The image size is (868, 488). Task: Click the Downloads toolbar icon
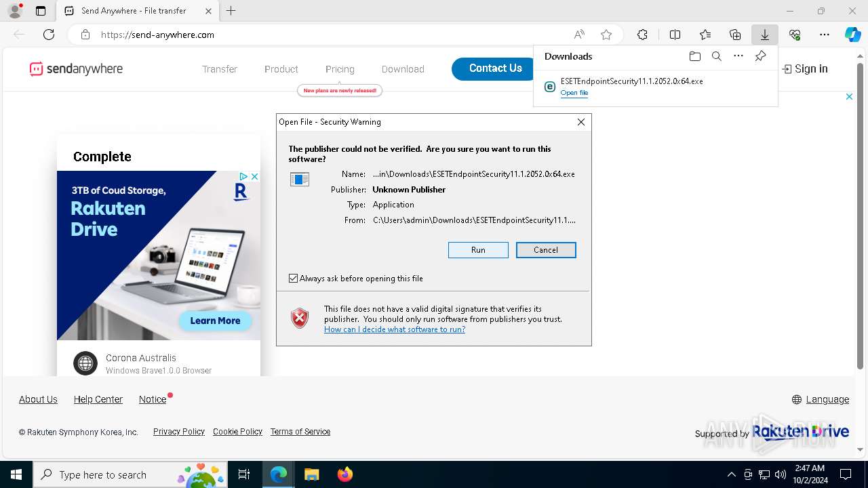tap(764, 35)
